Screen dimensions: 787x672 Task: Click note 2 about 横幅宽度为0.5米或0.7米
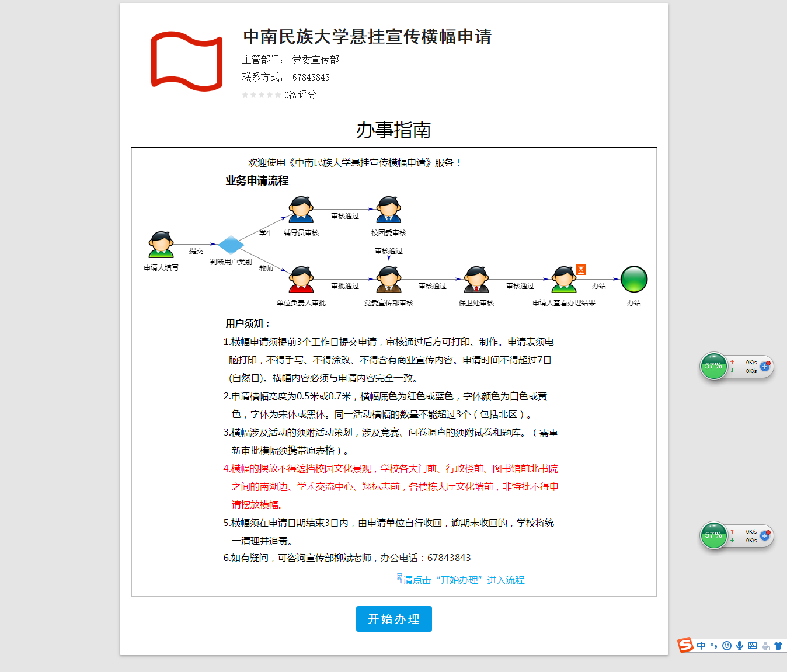[x=385, y=405]
